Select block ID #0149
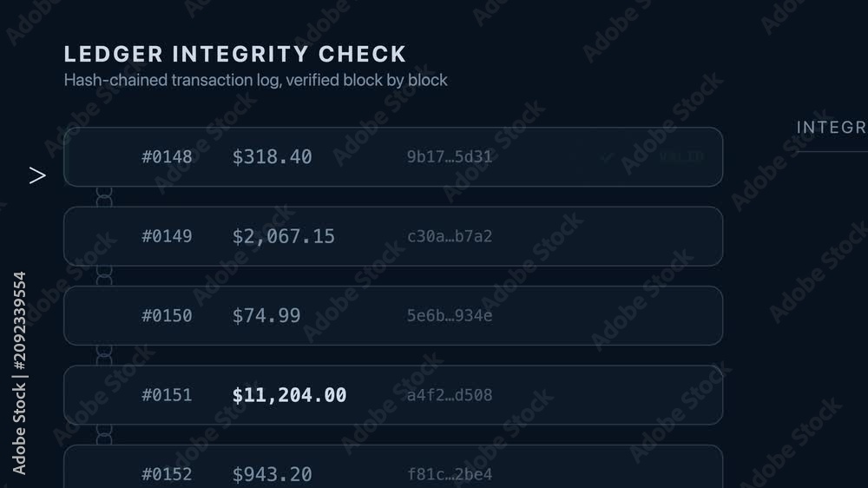 point(167,236)
